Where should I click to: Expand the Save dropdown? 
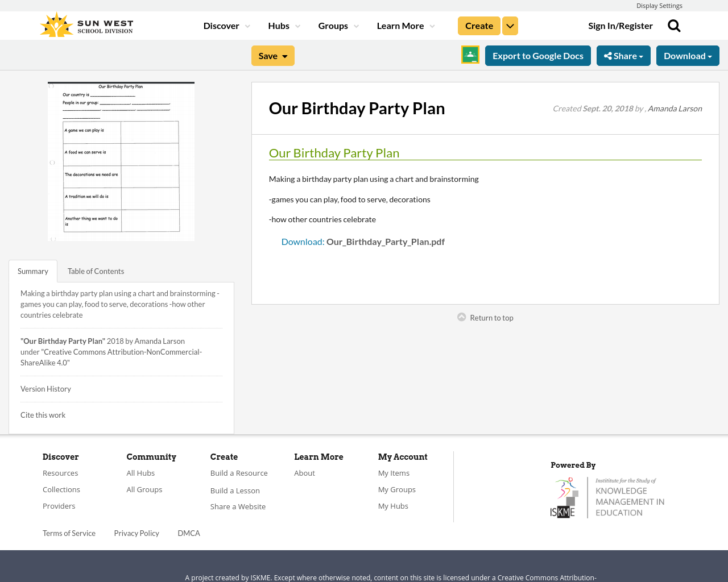point(272,55)
